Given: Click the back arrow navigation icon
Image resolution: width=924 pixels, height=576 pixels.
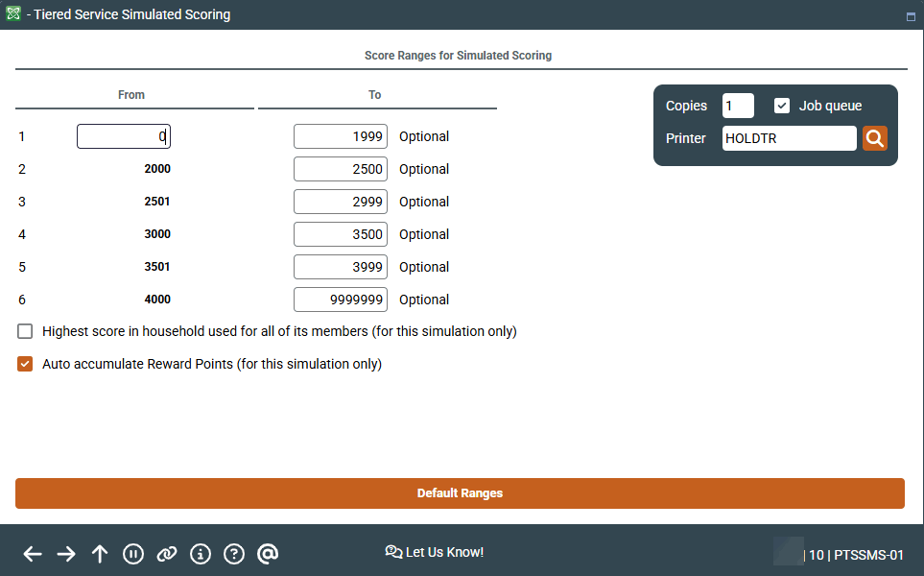Looking at the screenshot, I should pyautogui.click(x=33, y=554).
